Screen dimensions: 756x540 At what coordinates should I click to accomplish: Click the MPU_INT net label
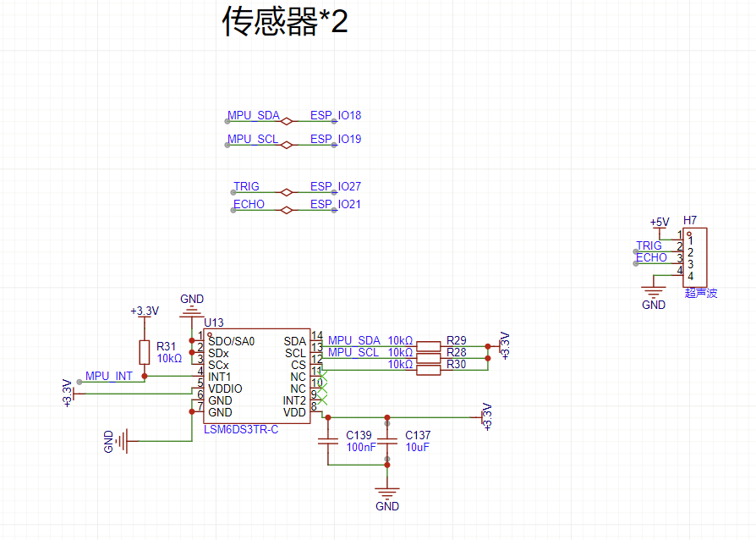pos(109,376)
